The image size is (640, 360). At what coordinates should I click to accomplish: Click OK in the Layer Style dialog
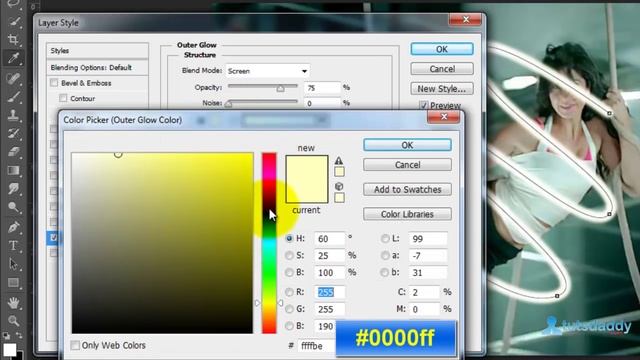442,49
